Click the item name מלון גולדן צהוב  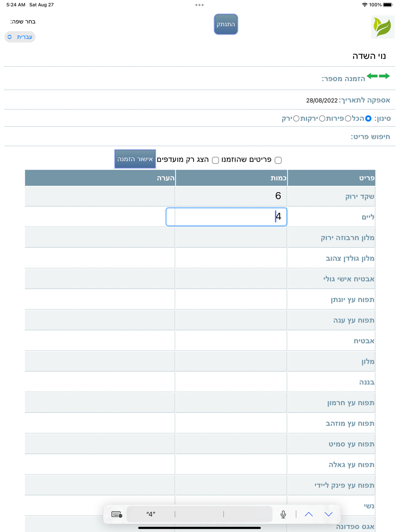click(x=350, y=258)
